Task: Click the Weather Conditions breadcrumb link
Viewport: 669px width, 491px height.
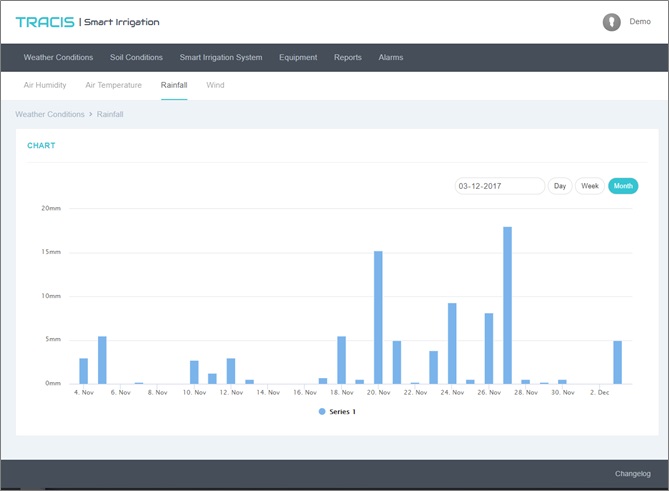Action: point(50,114)
